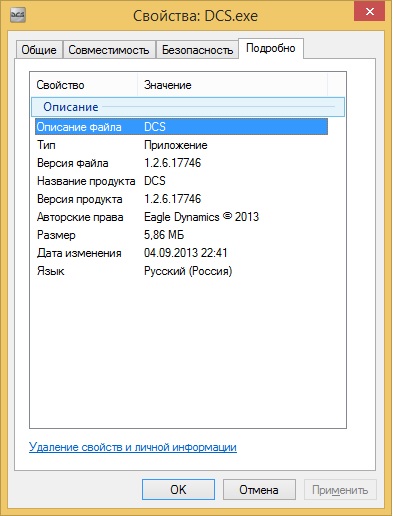Select the Описание файла row

[181, 127]
